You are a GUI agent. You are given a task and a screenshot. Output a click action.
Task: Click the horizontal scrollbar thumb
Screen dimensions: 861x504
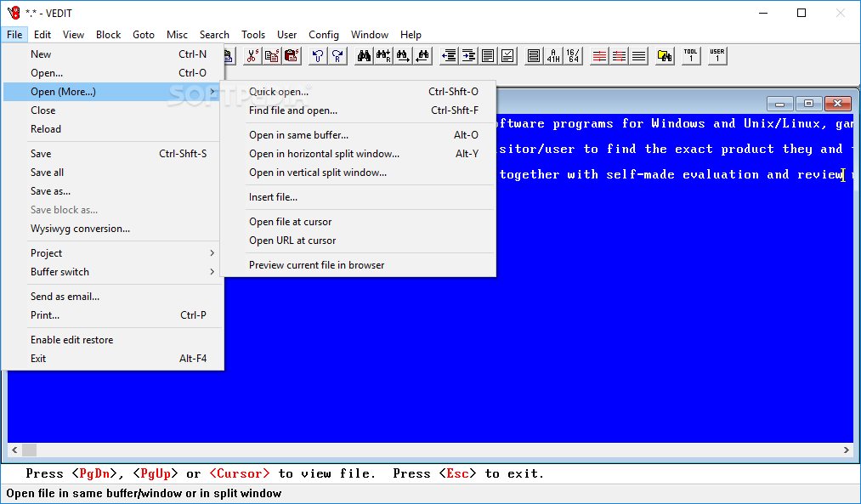pyautogui.click(x=29, y=450)
